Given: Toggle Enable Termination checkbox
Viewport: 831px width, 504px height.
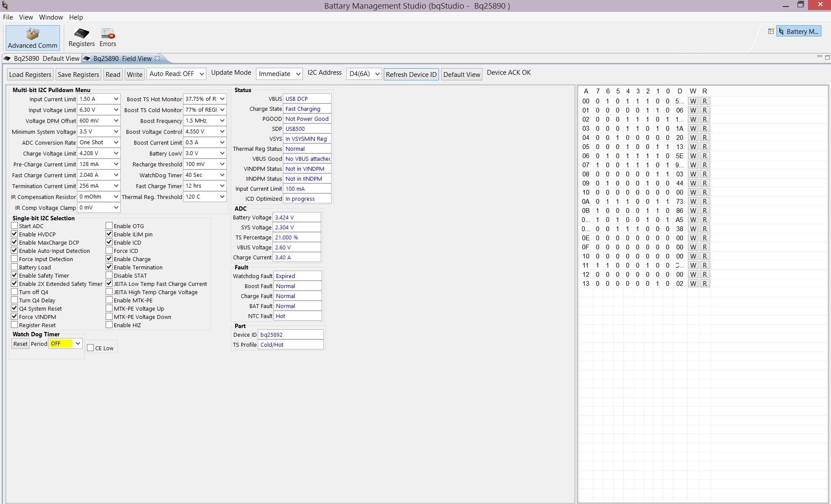Looking at the screenshot, I should (x=109, y=267).
